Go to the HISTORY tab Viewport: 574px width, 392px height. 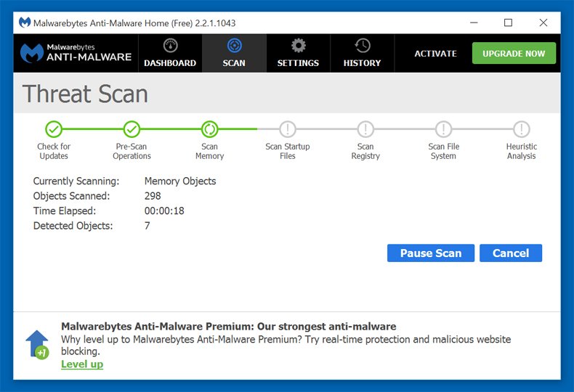coord(363,54)
